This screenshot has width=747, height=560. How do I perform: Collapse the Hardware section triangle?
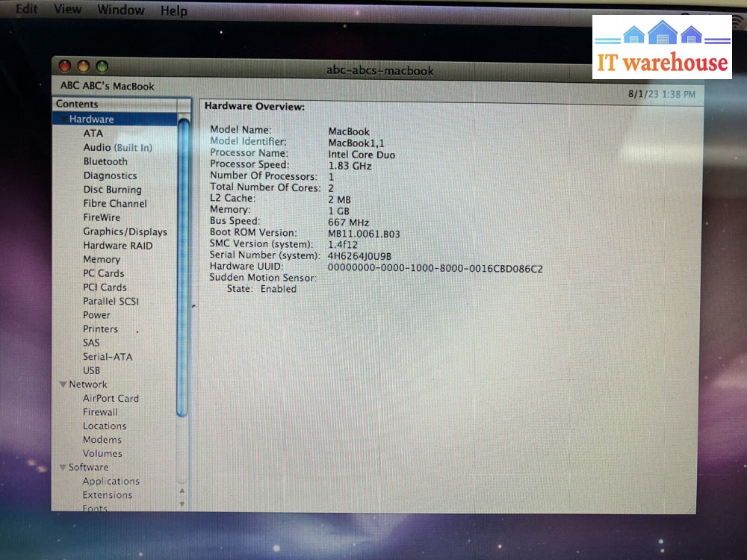click(63, 119)
